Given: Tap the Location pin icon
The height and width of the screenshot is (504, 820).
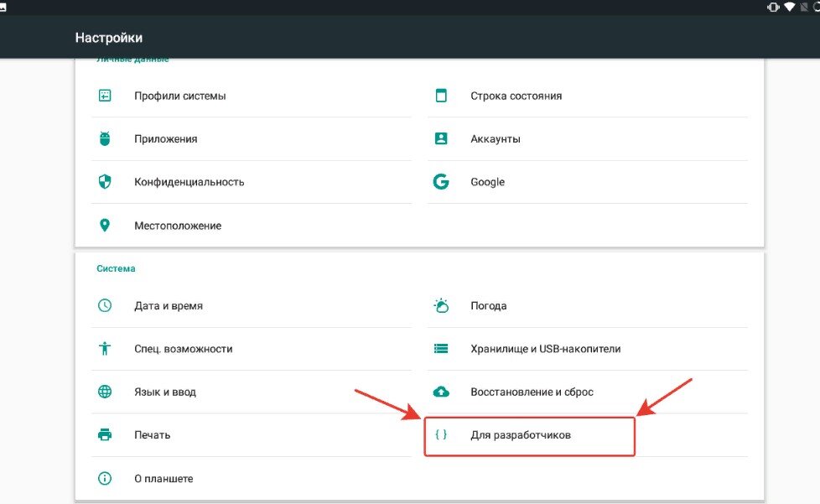Looking at the screenshot, I should (105, 226).
